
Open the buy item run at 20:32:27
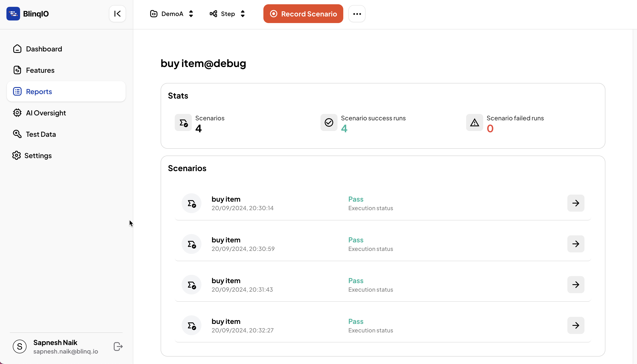click(x=576, y=326)
